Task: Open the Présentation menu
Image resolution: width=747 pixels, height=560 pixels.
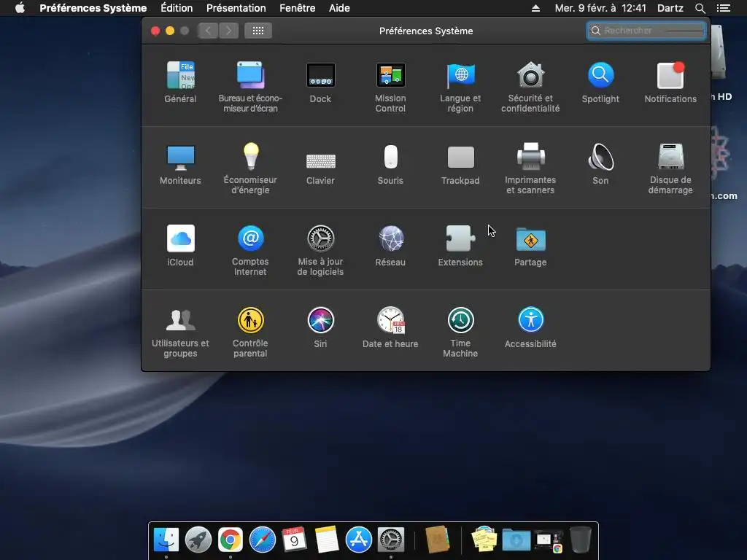Action: point(236,8)
